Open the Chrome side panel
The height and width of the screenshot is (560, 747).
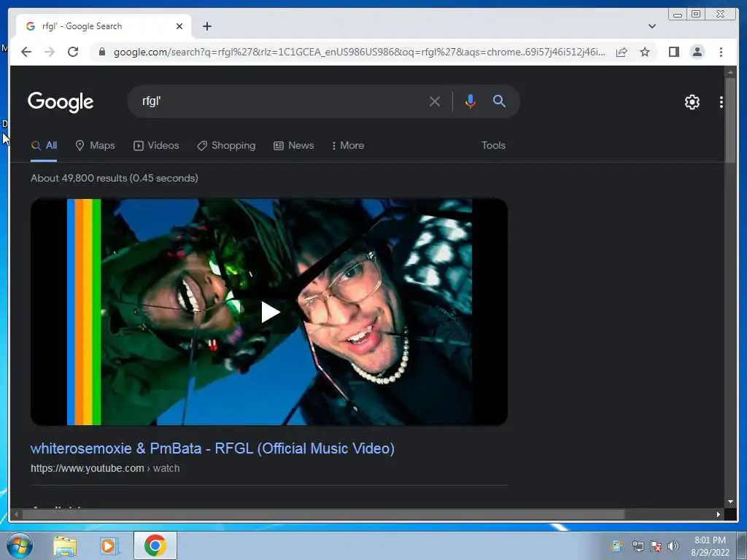point(673,52)
